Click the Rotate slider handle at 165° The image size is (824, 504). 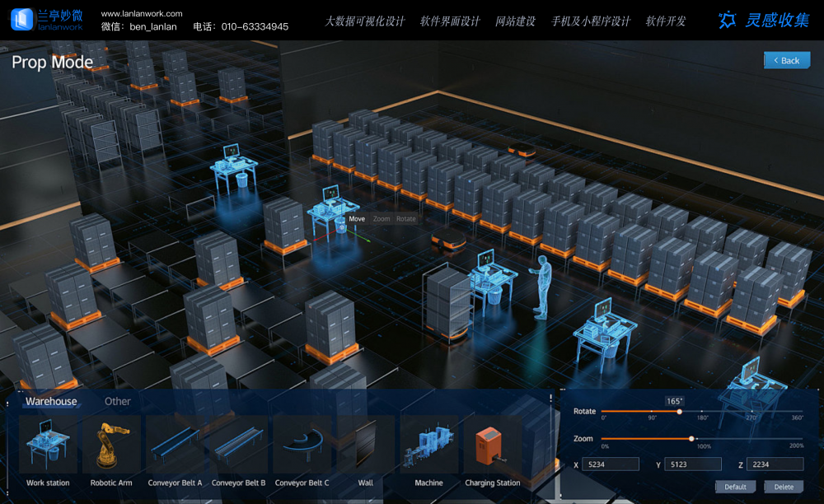[x=679, y=411]
